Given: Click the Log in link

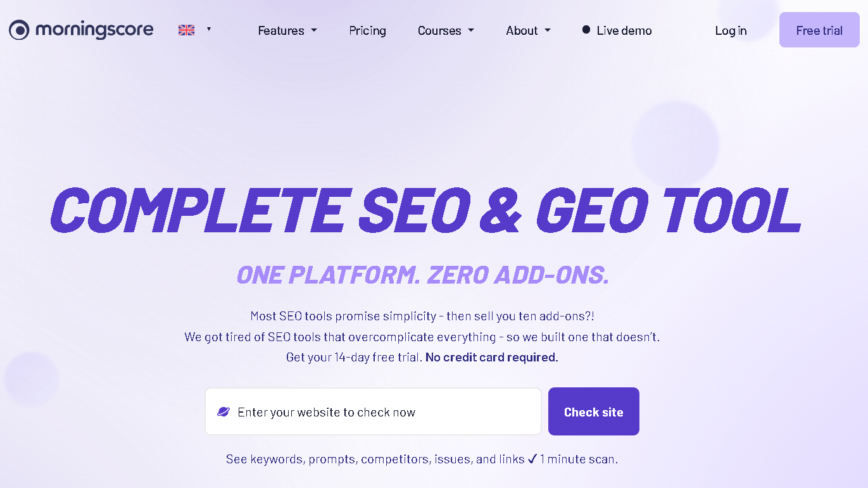Looking at the screenshot, I should point(731,30).
